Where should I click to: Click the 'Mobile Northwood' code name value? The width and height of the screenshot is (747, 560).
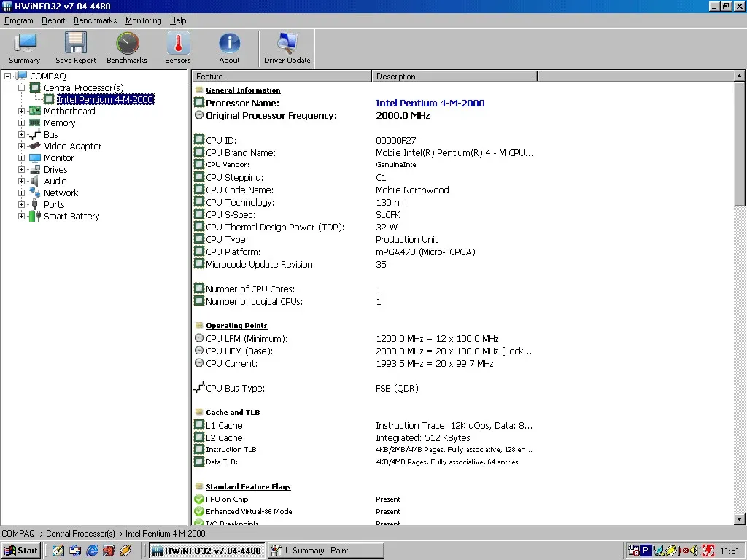[412, 190]
